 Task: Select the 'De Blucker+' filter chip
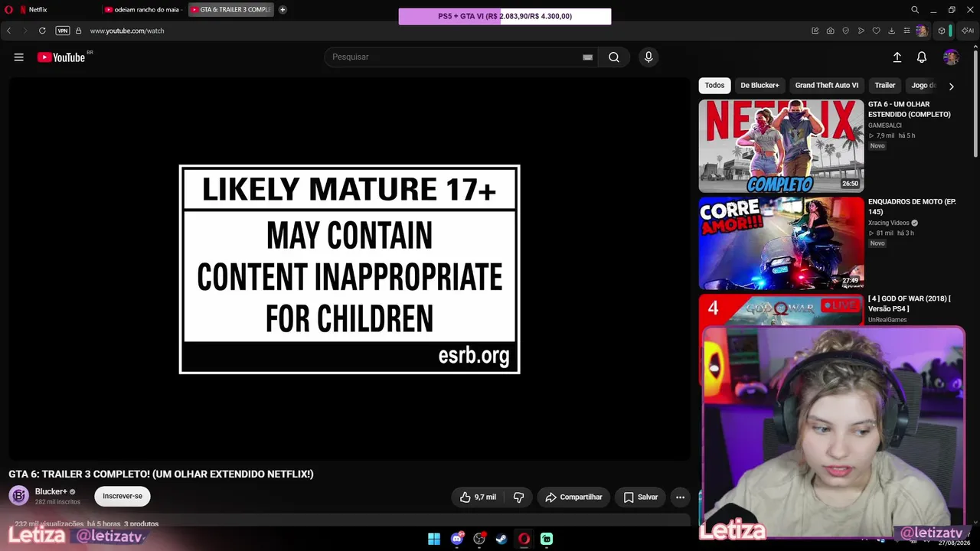759,86
